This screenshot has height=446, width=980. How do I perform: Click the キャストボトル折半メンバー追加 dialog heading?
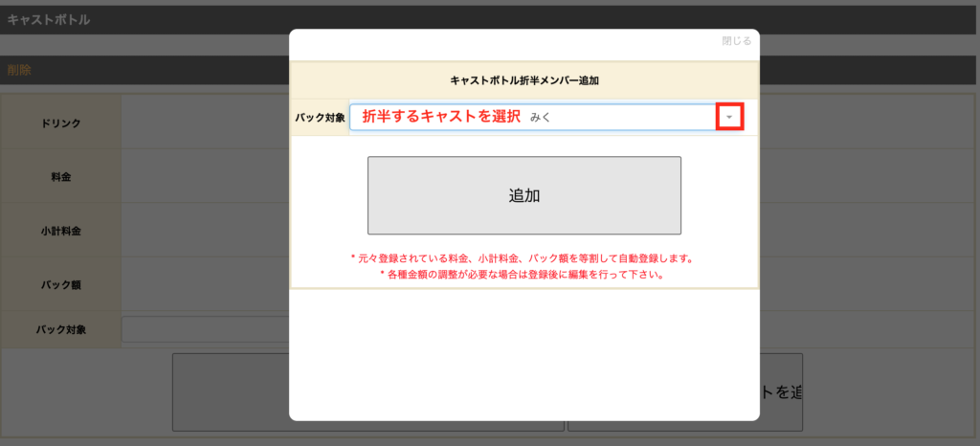pyautogui.click(x=524, y=80)
